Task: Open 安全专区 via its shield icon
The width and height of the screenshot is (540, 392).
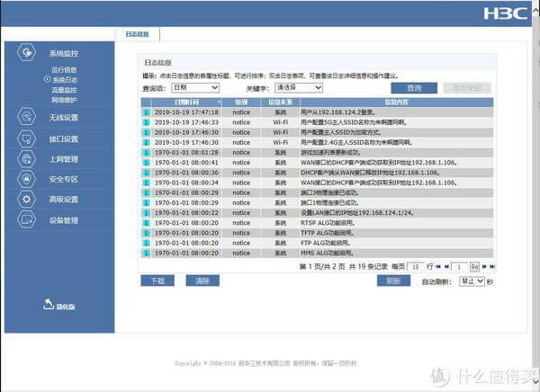Action: [28, 179]
